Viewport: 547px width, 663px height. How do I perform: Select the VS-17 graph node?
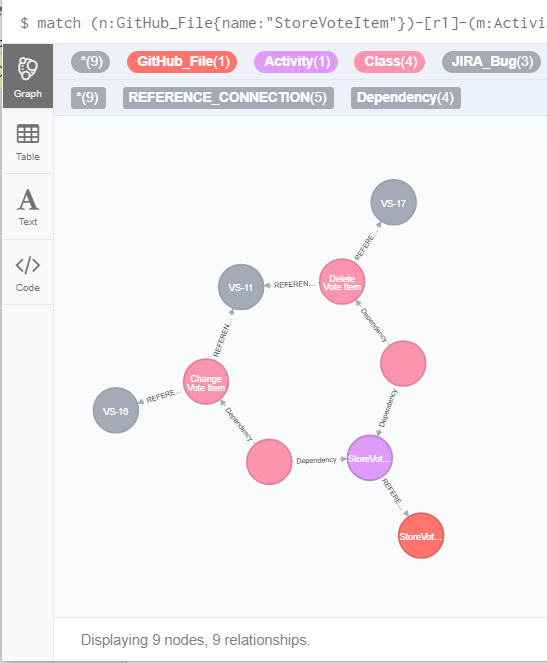(394, 203)
